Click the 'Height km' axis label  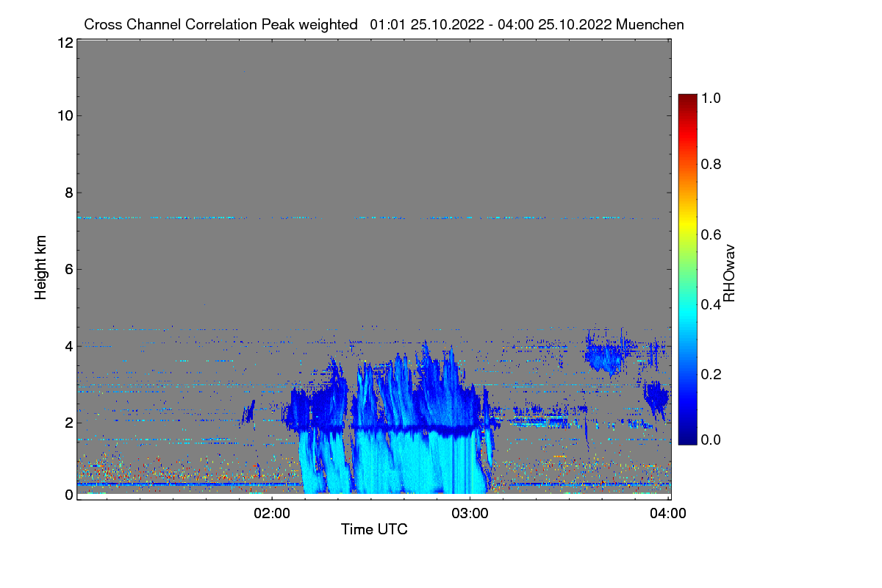(x=40, y=268)
